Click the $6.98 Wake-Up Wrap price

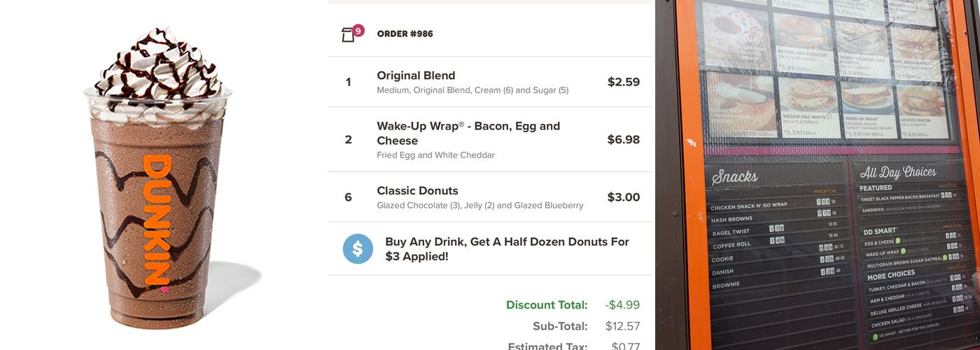[x=623, y=139]
